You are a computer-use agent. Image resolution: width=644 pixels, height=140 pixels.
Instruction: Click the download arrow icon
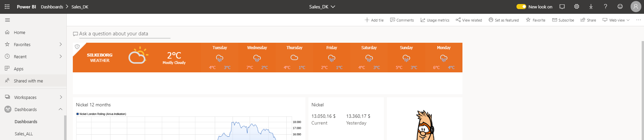click(x=591, y=7)
